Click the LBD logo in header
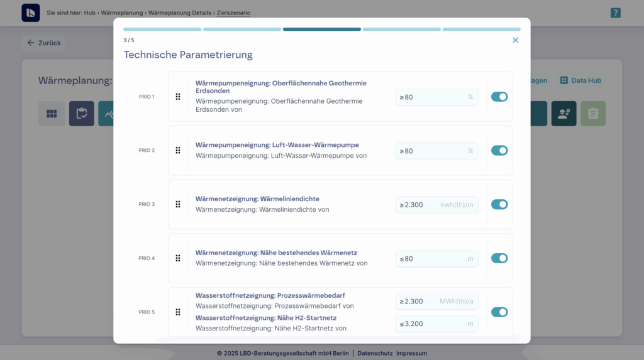644x360 pixels. [30, 13]
